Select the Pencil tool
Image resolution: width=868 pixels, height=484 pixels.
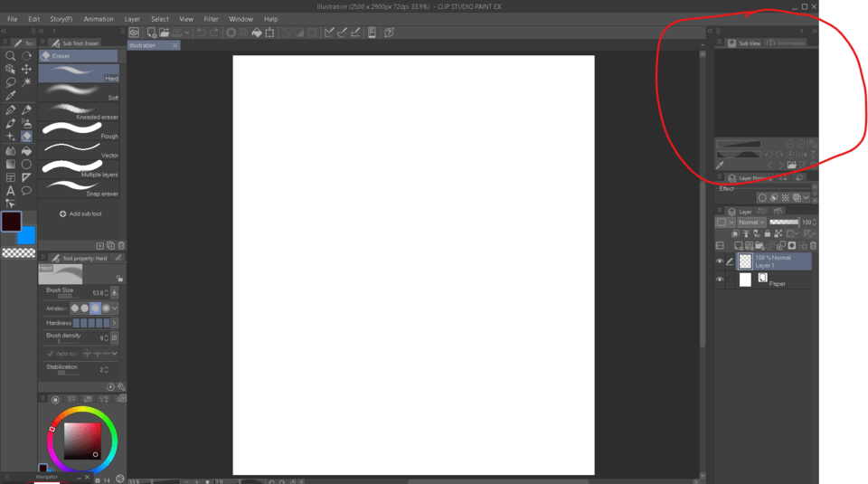[x=26, y=110]
